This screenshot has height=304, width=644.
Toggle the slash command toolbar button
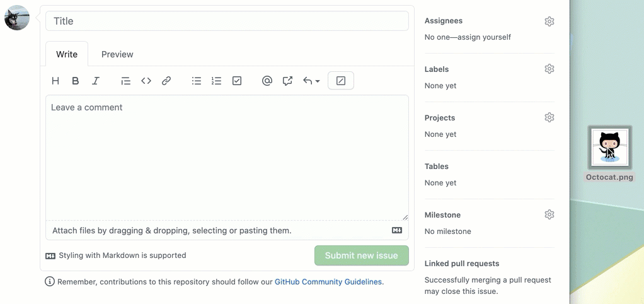[x=341, y=81]
